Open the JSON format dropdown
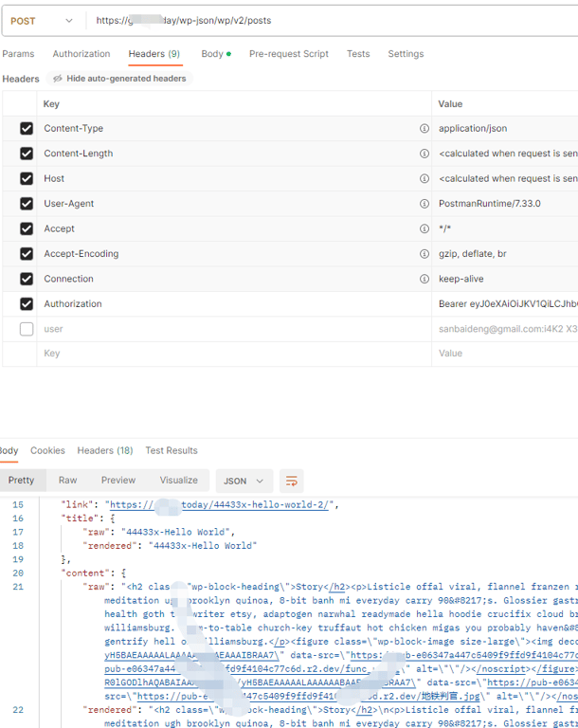 (244, 481)
